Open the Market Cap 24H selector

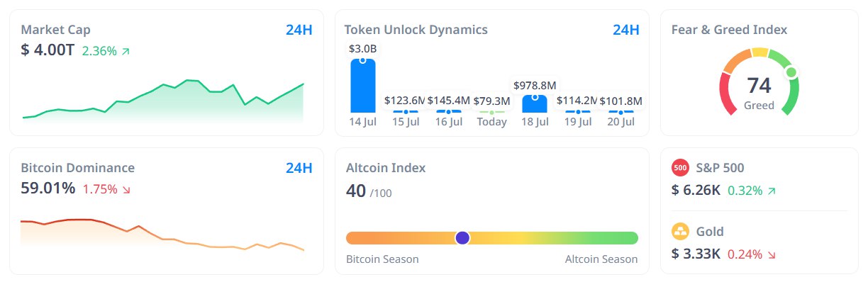pyautogui.click(x=299, y=30)
